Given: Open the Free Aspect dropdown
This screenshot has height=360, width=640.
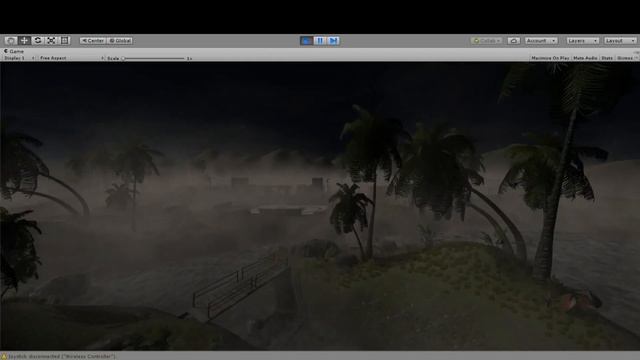Looking at the screenshot, I should [x=71, y=58].
